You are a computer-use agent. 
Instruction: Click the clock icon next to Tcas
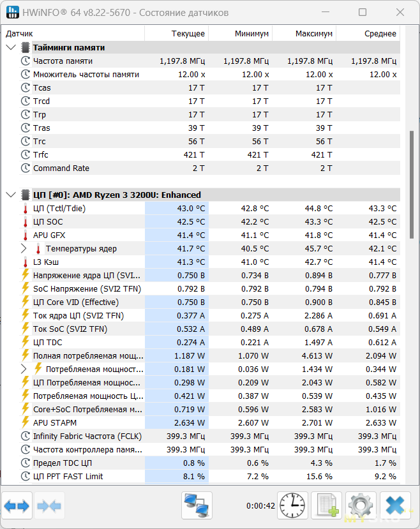pyautogui.click(x=26, y=87)
